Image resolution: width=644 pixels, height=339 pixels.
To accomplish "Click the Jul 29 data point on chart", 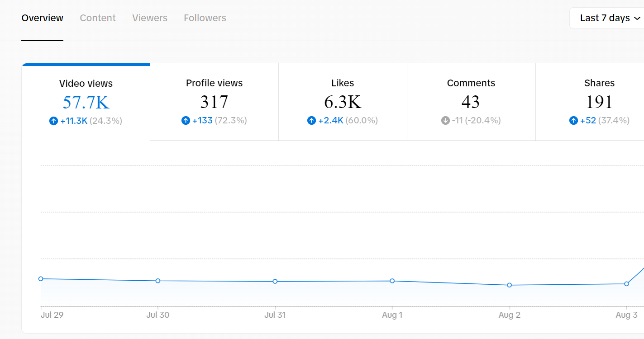I will tap(41, 279).
